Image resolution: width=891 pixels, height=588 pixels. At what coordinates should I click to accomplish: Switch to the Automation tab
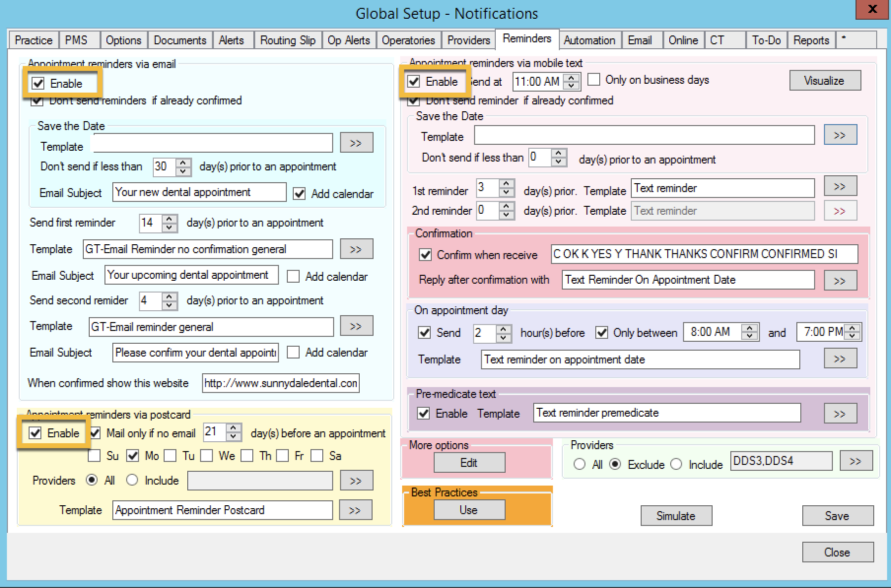589,40
